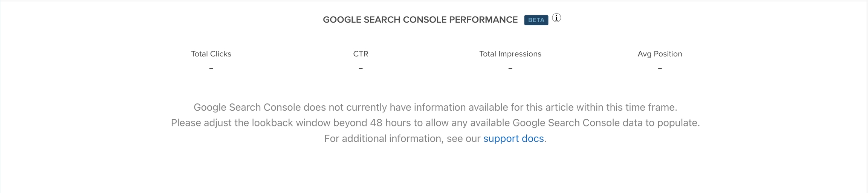Screen dimensions: 868x193
Task: Click the Total Clicks label
Action: point(211,54)
